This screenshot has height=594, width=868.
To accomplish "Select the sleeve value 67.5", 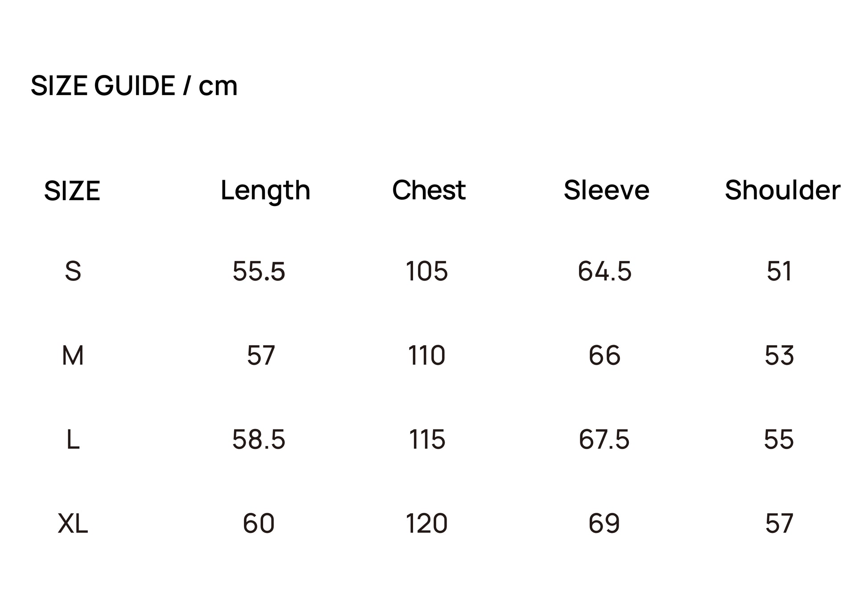I will 604,440.
